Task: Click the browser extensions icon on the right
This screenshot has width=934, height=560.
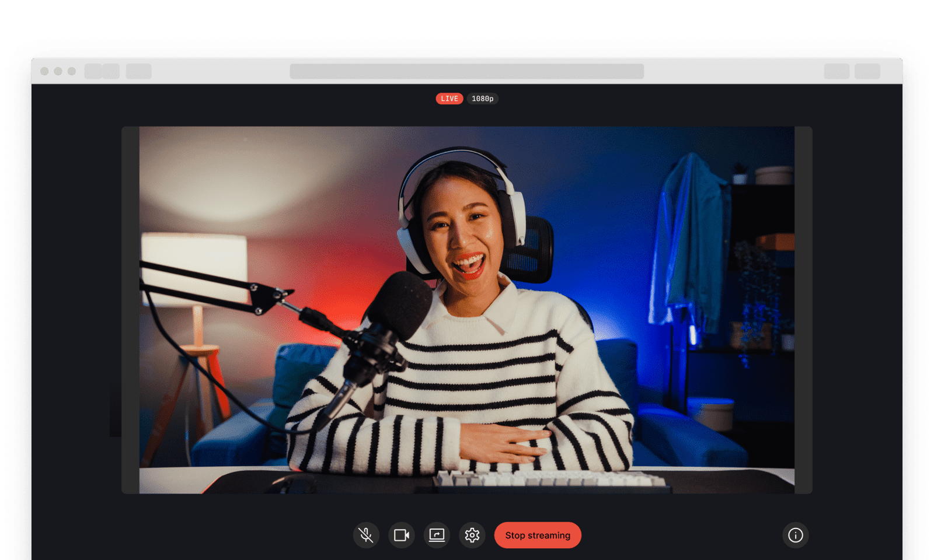Action: click(x=836, y=71)
